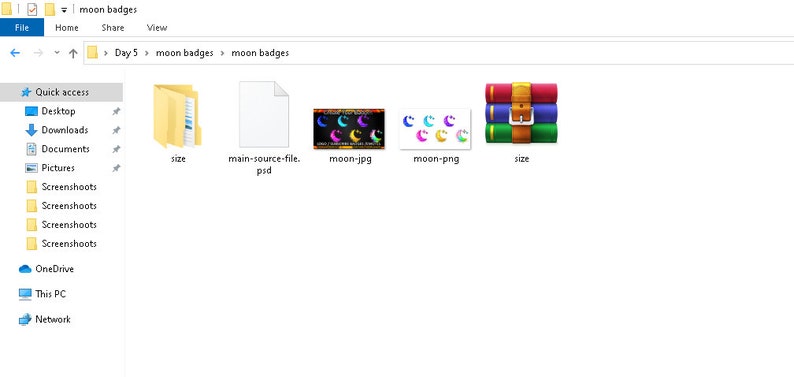This screenshot has width=794, height=377.
Task: Unpin Desktop using its pin icon
Action: (x=116, y=111)
